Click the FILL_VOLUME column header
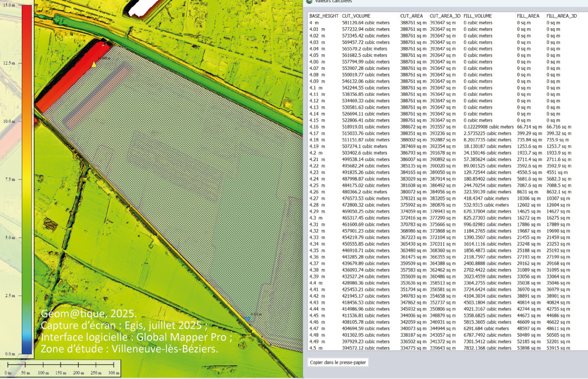Screen dimensions: 588x379 [477, 15]
